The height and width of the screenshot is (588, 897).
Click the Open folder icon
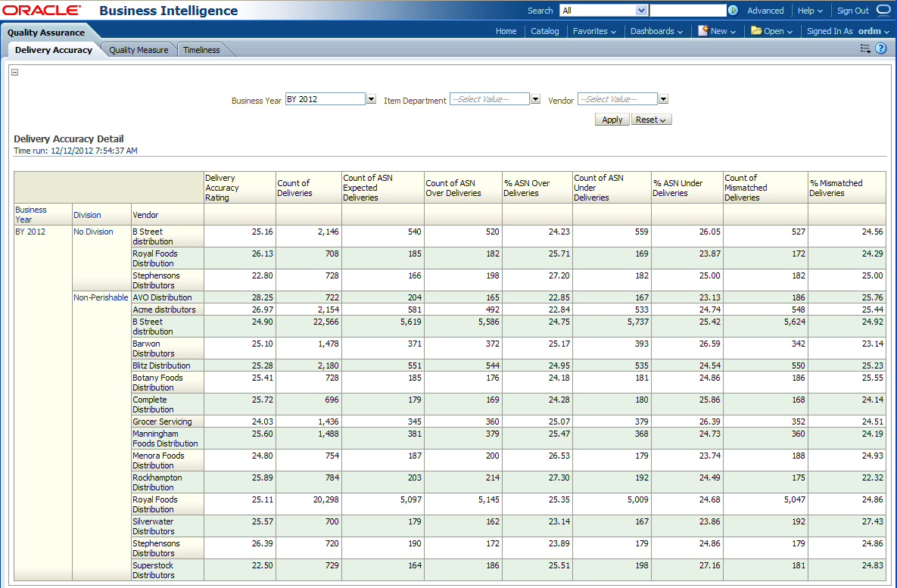[x=756, y=31]
